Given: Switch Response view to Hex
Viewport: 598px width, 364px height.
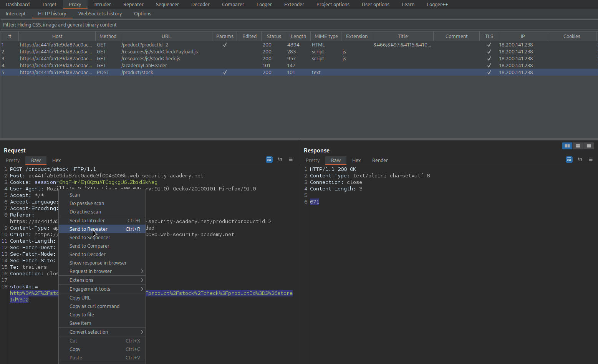Looking at the screenshot, I should click(356, 160).
